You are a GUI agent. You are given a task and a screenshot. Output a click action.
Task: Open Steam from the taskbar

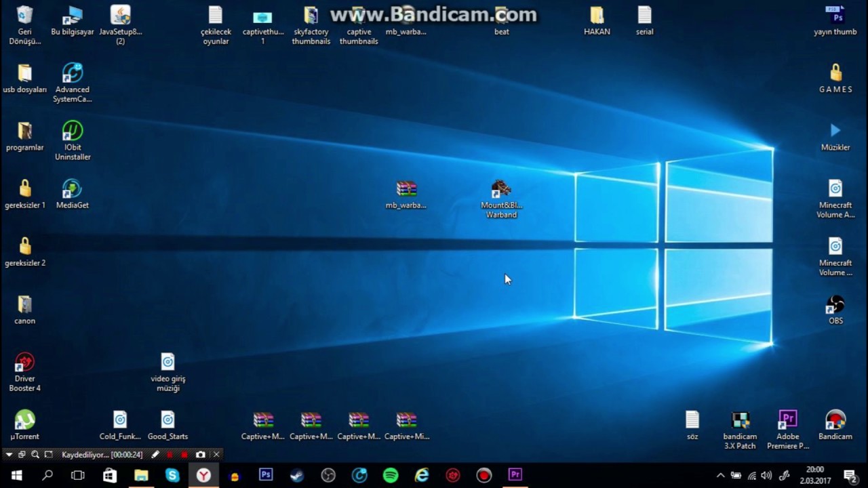click(x=297, y=475)
